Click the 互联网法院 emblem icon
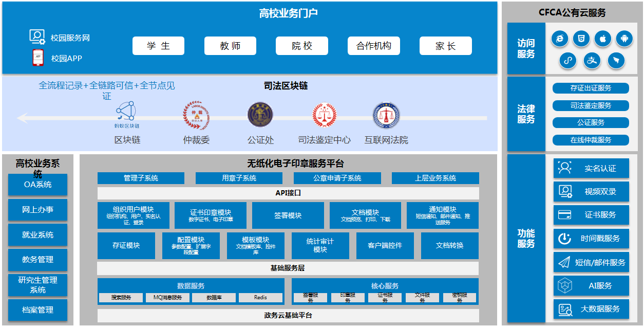644x327 pixels. [x=386, y=115]
